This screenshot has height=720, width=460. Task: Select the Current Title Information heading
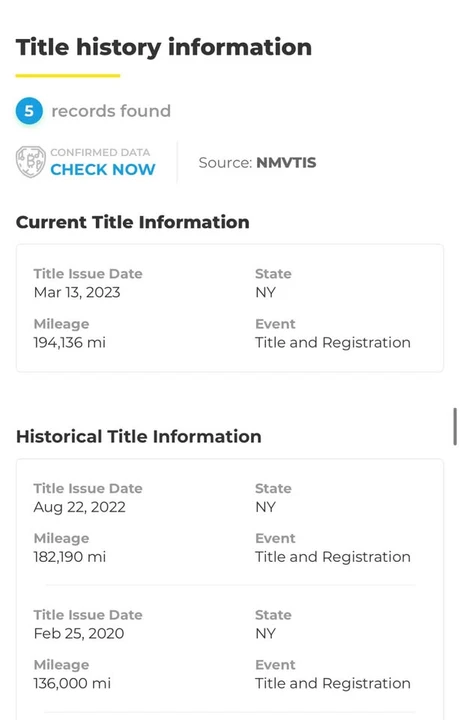(x=133, y=222)
